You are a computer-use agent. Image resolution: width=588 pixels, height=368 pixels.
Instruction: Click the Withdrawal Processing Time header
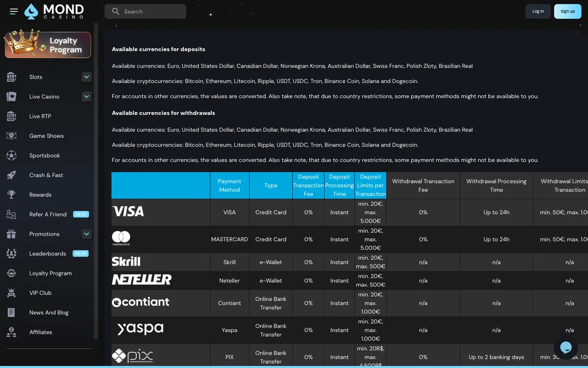pos(496,185)
